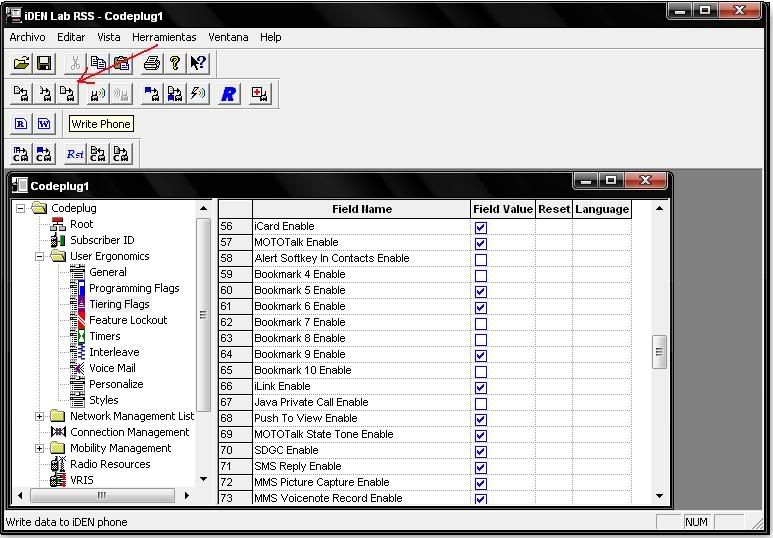Expand the Mobility Management folder
This screenshot has height=538, width=773.
(39, 449)
